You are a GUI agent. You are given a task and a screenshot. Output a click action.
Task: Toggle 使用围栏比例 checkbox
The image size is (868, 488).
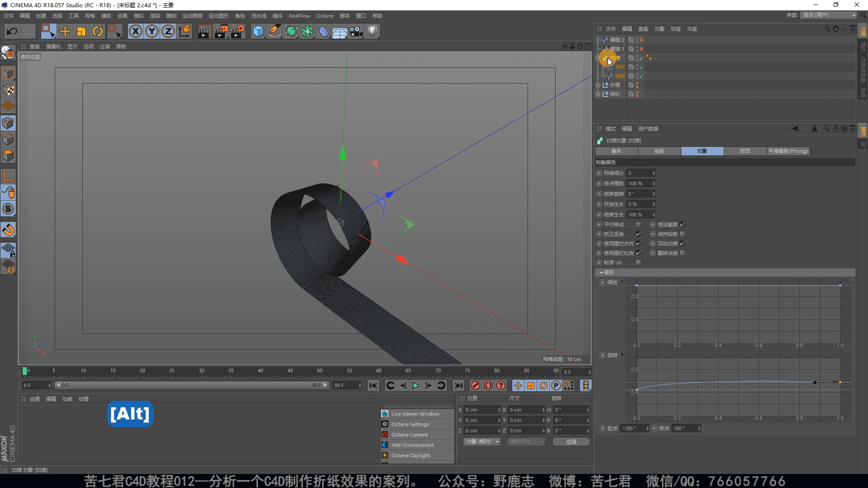pyautogui.click(x=638, y=253)
